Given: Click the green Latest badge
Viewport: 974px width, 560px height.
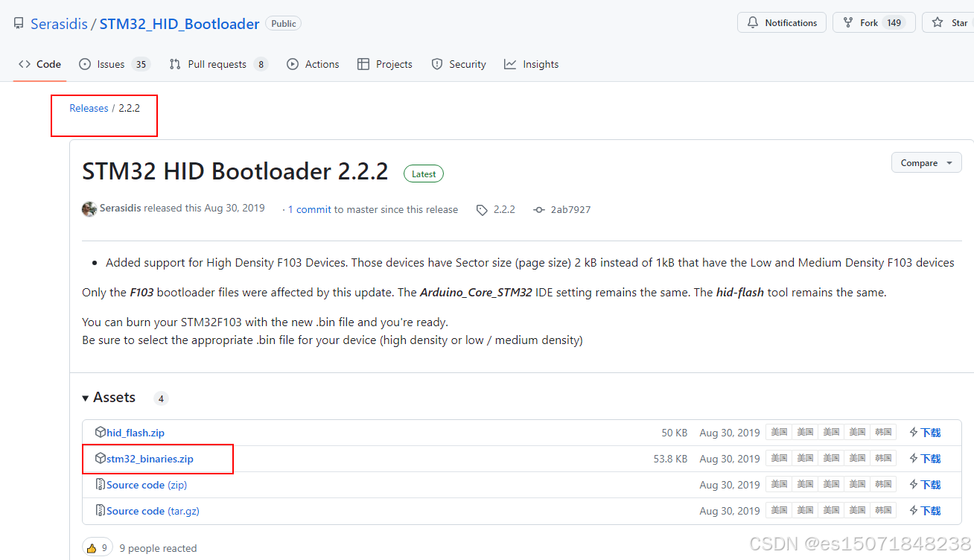Looking at the screenshot, I should coord(424,174).
